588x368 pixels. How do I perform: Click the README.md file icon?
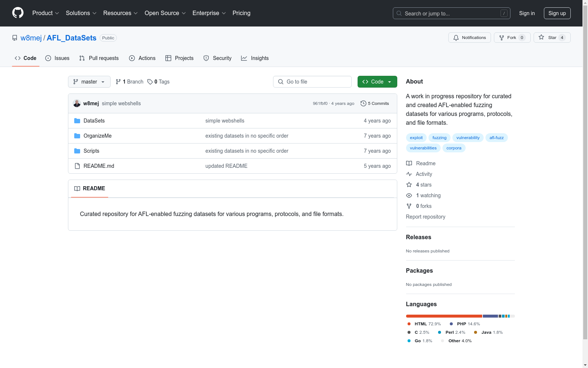tap(77, 166)
